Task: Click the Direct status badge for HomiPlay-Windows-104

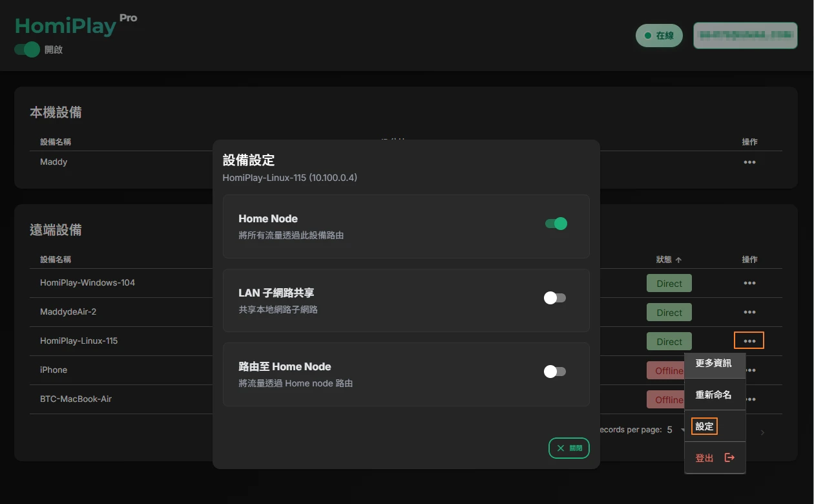Action: pos(669,283)
